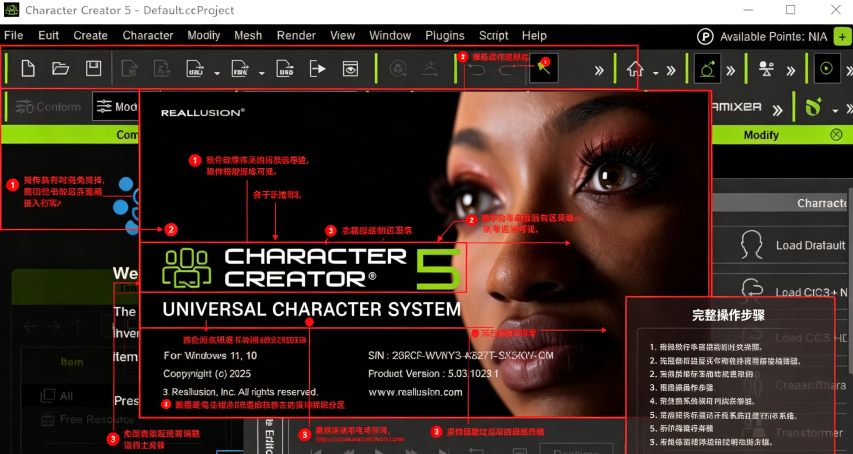Click the green plus button by Available Points

tap(842, 37)
